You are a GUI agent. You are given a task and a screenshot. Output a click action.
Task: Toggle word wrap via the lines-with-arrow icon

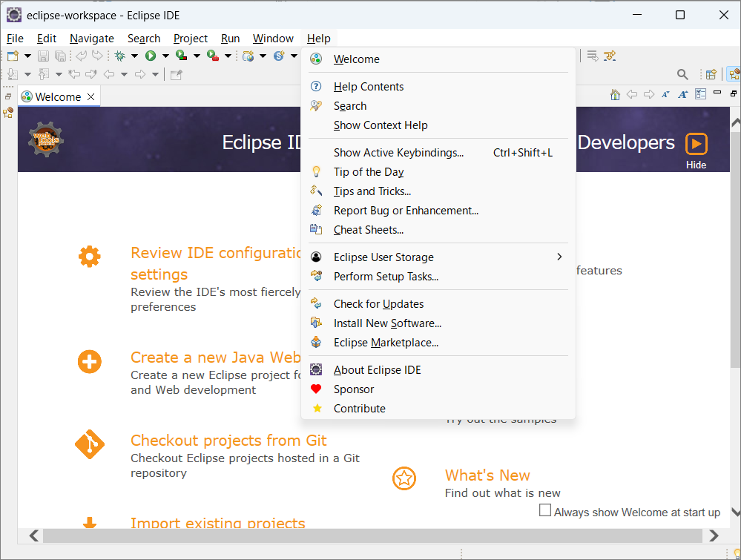click(593, 56)
